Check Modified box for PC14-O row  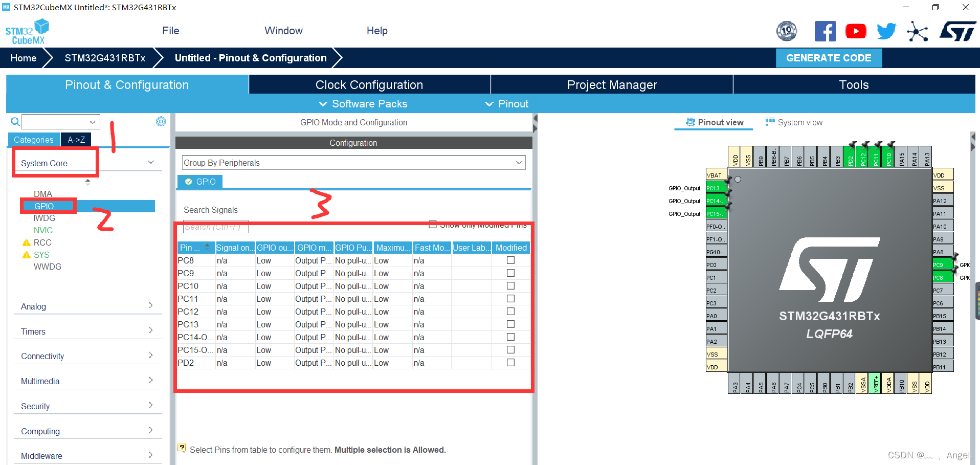(510, 337)
